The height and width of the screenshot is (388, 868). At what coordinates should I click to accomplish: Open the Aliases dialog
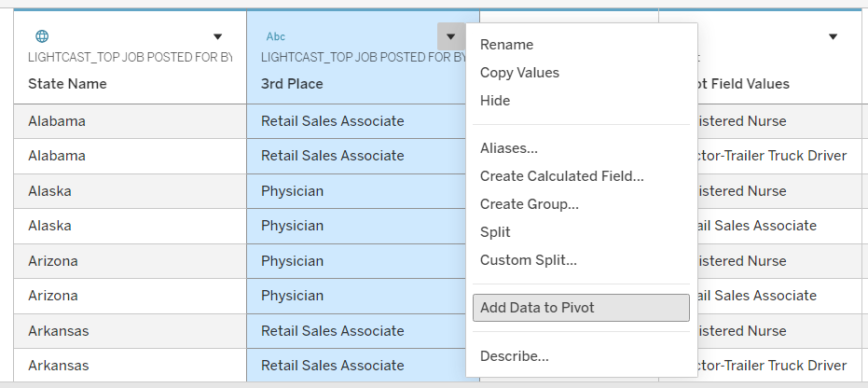pyautogui.click(x=508, y=148)
